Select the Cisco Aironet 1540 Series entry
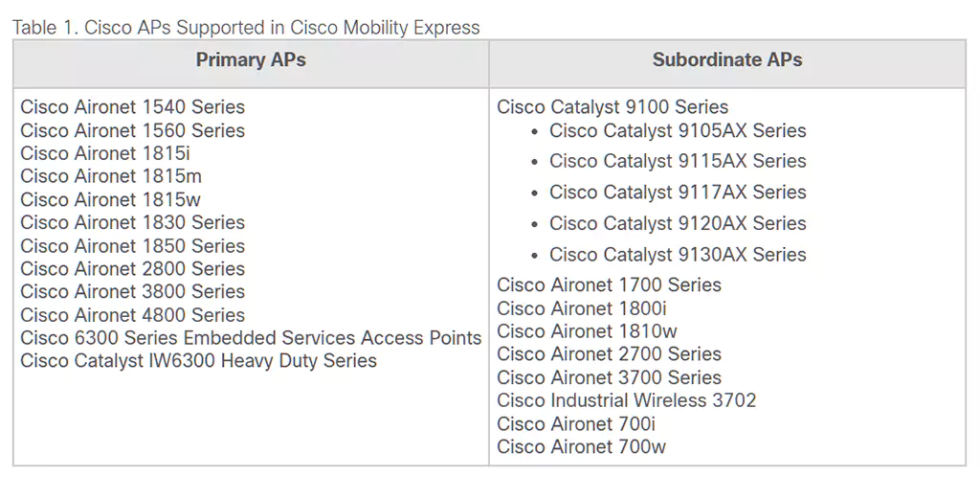The width and height of the screenshot is (980, 477). [132, 107]
